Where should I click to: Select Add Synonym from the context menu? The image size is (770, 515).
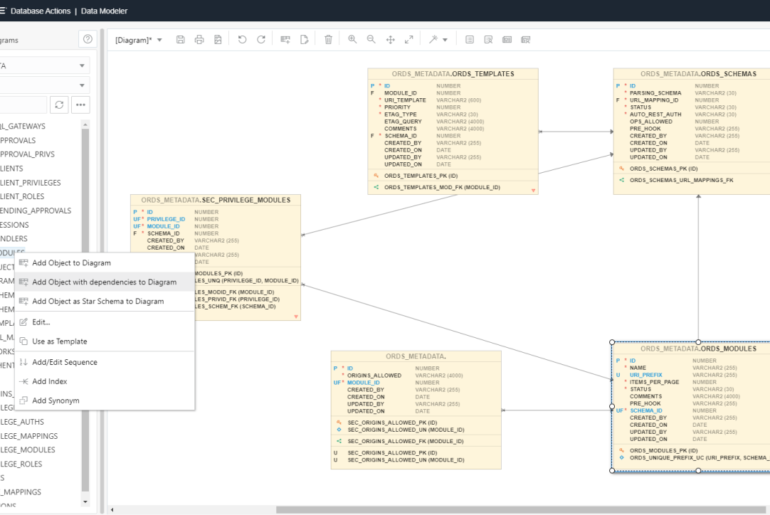[x=105, y=401]
